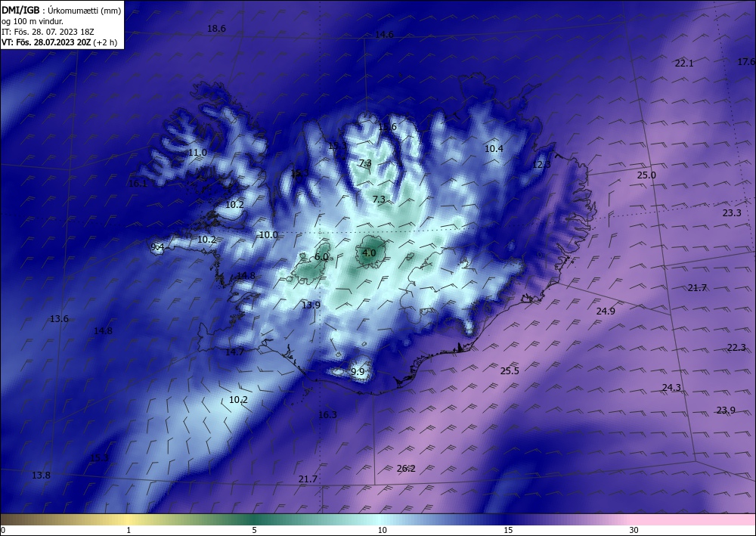This screenshot has height=536, width=756.
Task: Click the 12.3 value label
Action: (541, 165)
